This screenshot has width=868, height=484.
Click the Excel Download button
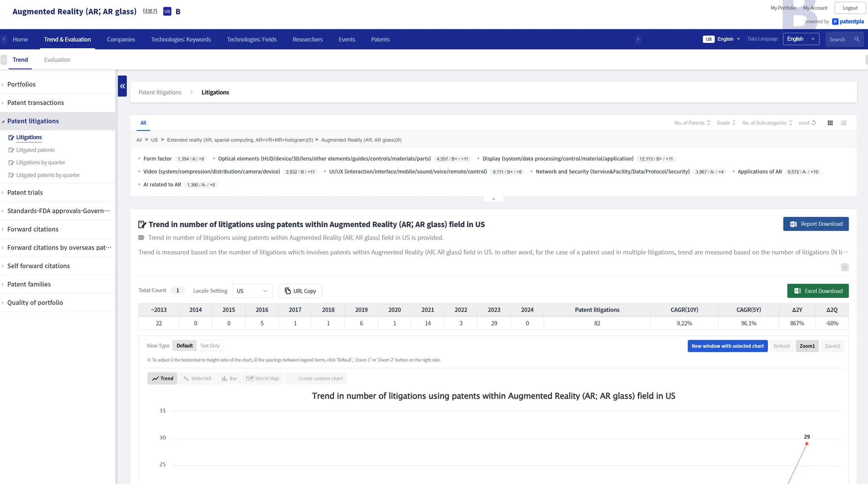818,291
